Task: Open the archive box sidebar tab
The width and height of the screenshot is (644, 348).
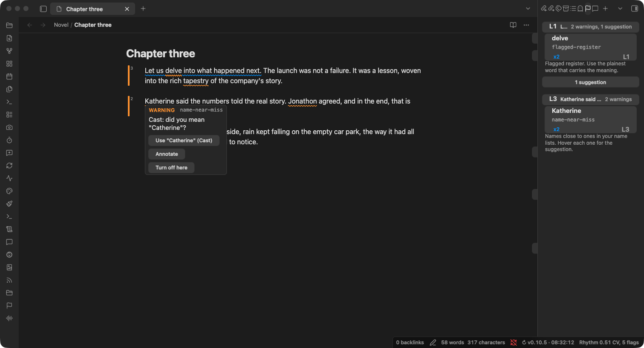Action: click(x=566, y=8)
